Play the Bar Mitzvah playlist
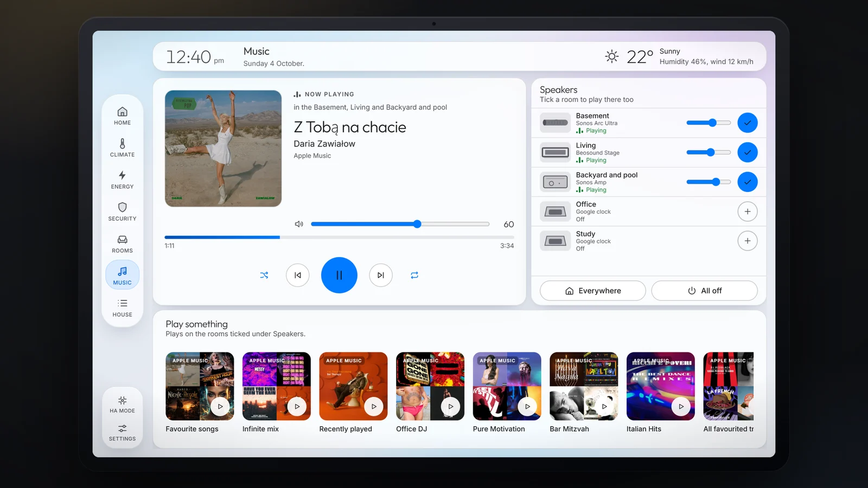The width and height of the screenshot is (868, 488). (x=604, y=406)
